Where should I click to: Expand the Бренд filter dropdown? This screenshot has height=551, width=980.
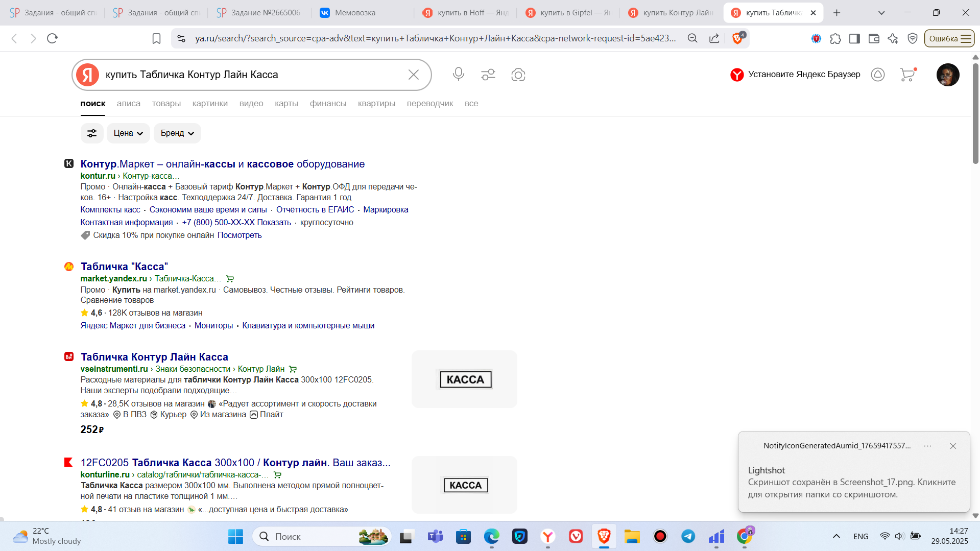coord(177,133)
